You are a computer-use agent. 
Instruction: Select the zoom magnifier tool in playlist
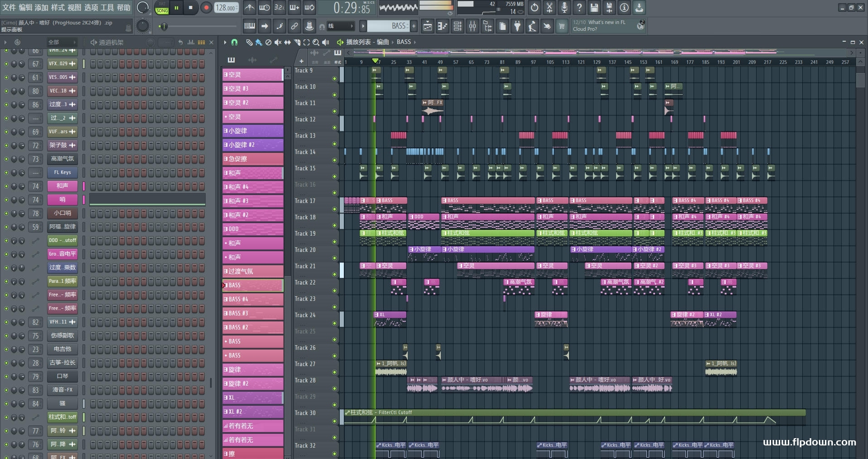[x=316, y=42]
